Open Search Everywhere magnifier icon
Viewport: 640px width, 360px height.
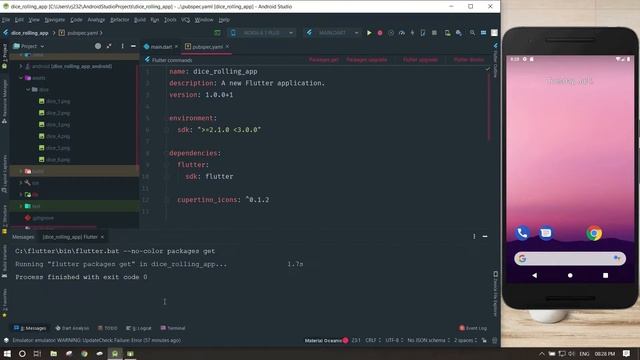(x=472, y=33)
